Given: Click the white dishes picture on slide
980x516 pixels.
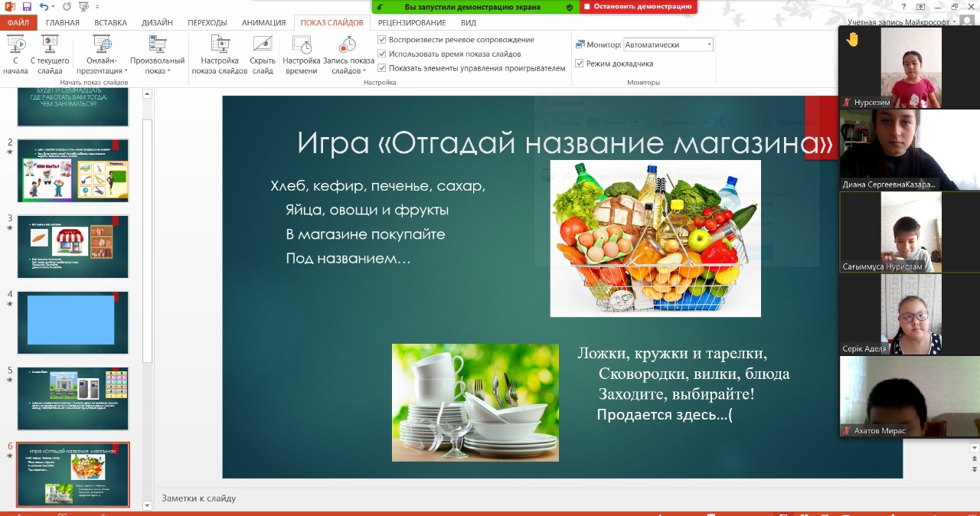Looking at the screenshot, I should [x=475, y=403].
